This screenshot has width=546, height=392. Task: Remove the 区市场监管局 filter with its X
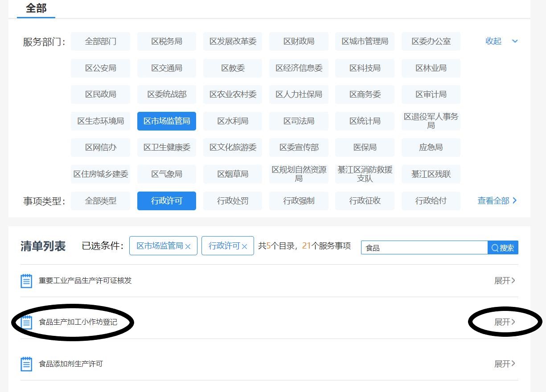tap(188, 246)
